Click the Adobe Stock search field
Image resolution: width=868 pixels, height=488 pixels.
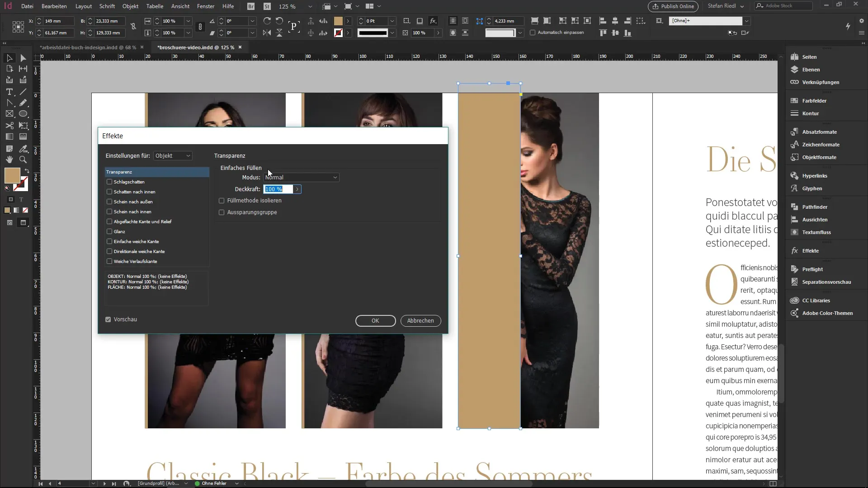(x=783, y=6)
